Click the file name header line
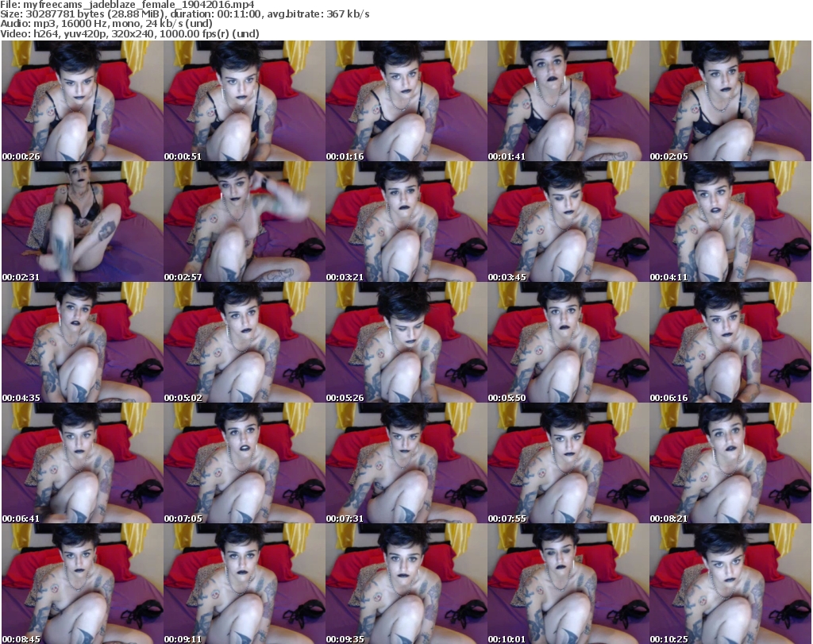The height and width of the screenshot is (644, 813). click(127, 5)
